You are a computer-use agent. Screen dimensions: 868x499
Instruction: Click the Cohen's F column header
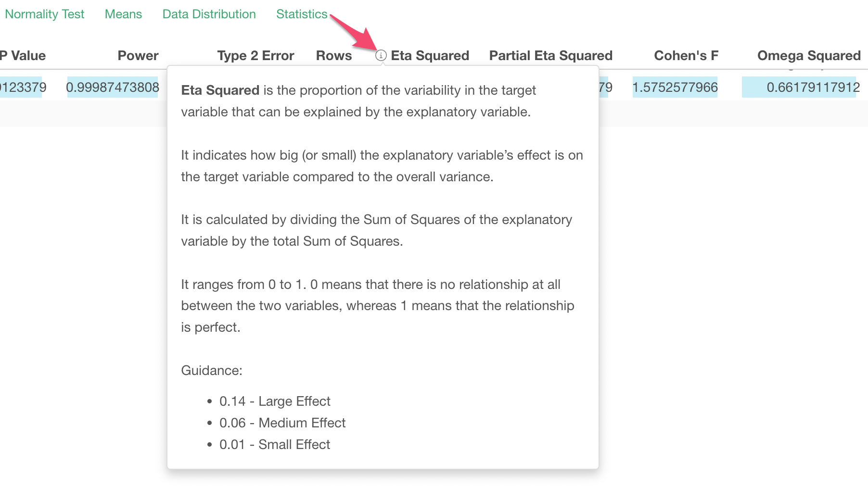[x=686, y=56]
